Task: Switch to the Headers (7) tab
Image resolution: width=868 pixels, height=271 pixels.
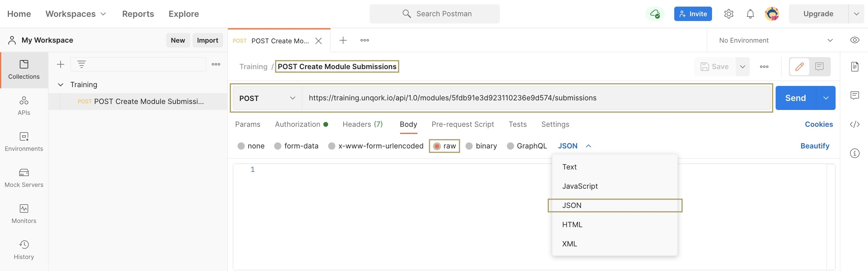Action: pos(363,124)
